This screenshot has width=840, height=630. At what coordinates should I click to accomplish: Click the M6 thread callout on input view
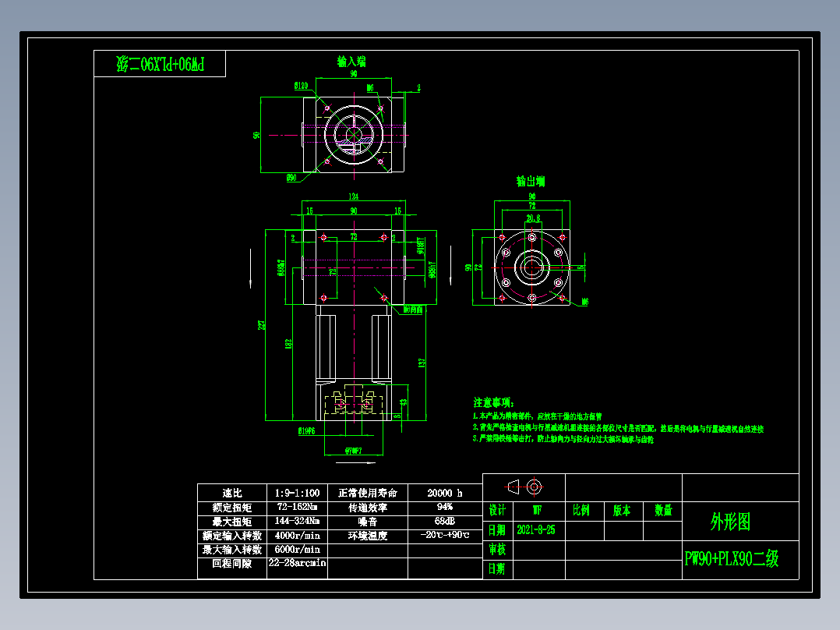coord(371,88)
